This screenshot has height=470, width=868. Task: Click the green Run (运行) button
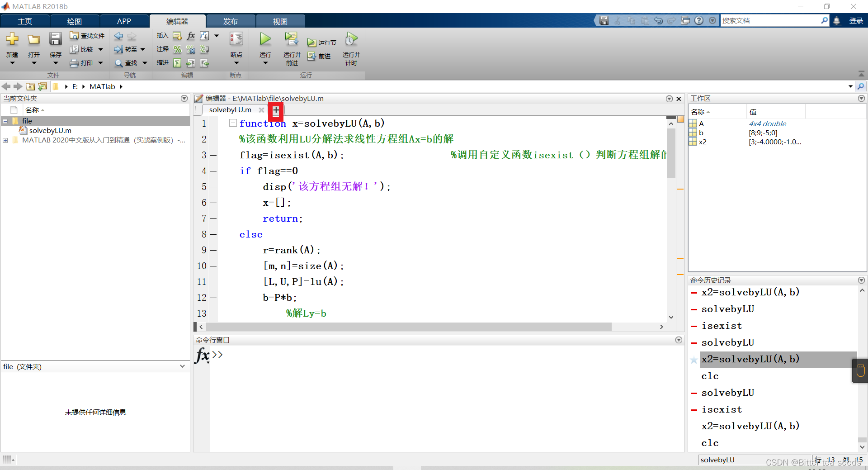click(x=265, y=40)
